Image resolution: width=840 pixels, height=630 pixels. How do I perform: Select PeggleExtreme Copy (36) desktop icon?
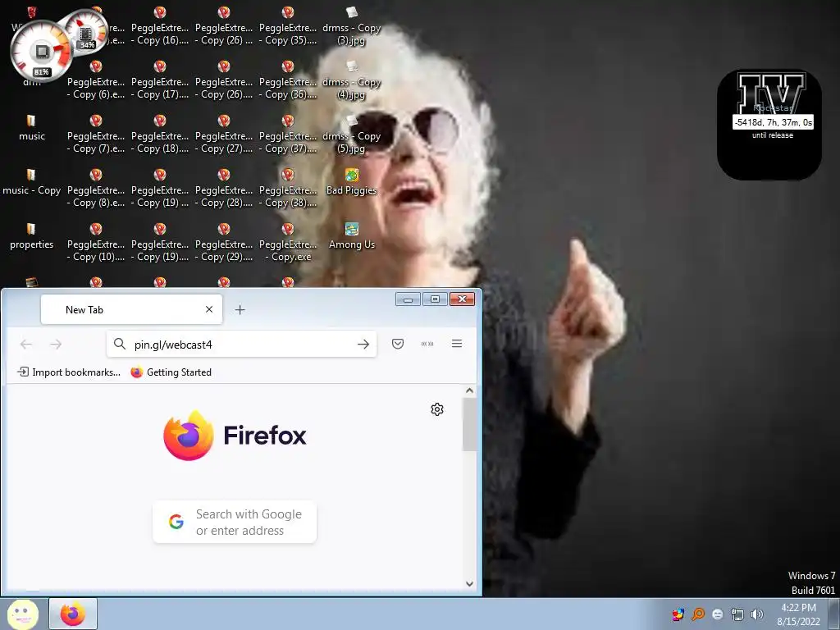(x=288, y=80)
